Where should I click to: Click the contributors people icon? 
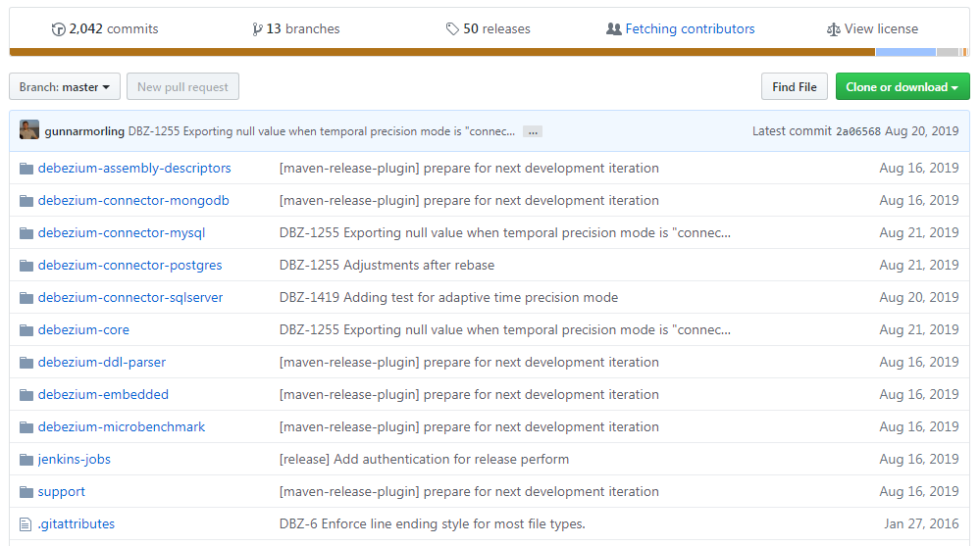pyautogui.click(x=614, y=29)
